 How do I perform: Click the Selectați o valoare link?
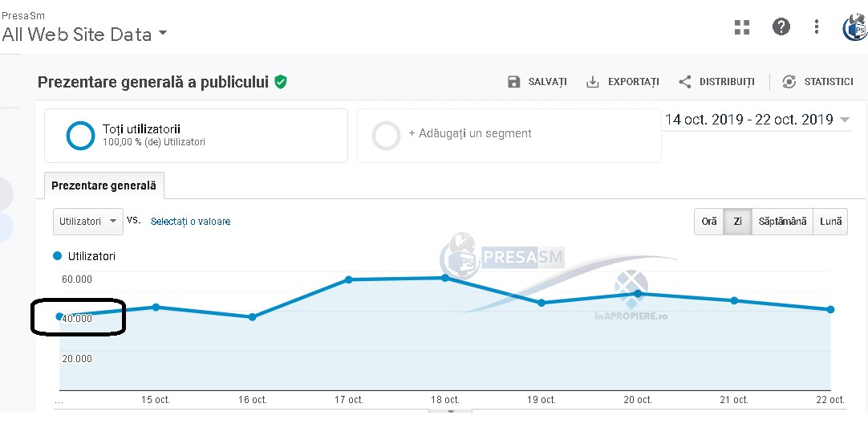[190, 222]
